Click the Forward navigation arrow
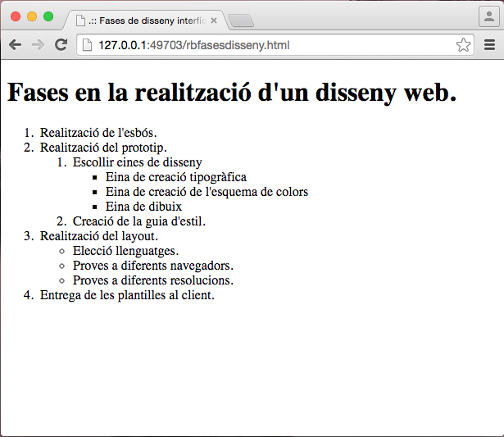Image resolution: width=504 pixels, height=437 pixels. 38,45
